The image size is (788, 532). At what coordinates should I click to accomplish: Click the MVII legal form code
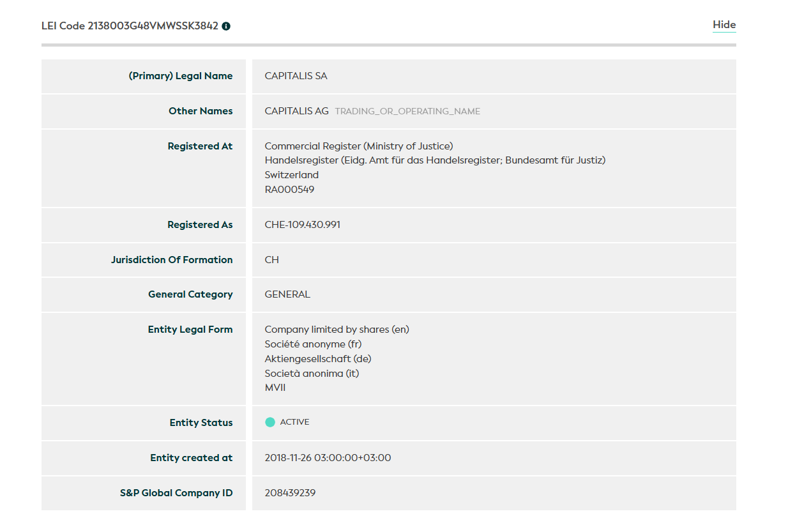[275, 388]
